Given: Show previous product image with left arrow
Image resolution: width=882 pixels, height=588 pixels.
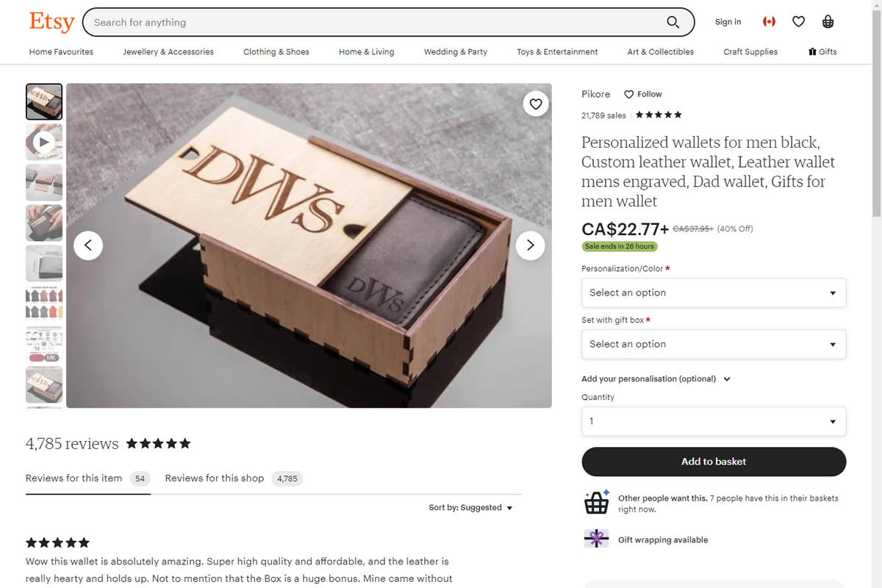Looking at the screenshot, I should coord(88,245).
